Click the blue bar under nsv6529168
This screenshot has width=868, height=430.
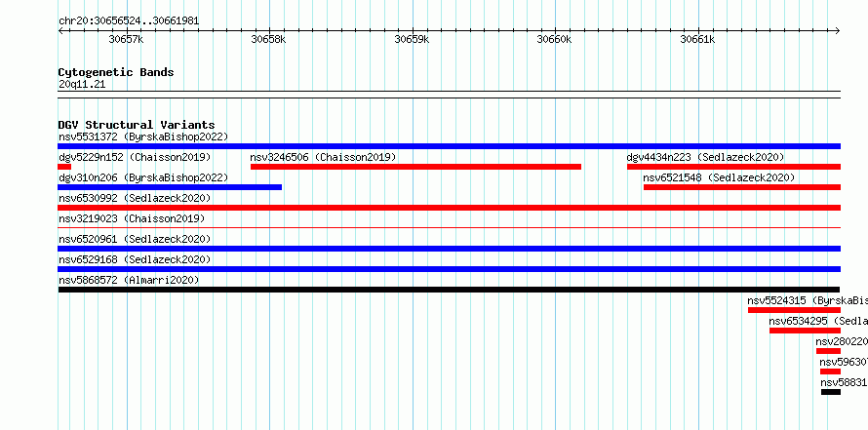[449, 269]
